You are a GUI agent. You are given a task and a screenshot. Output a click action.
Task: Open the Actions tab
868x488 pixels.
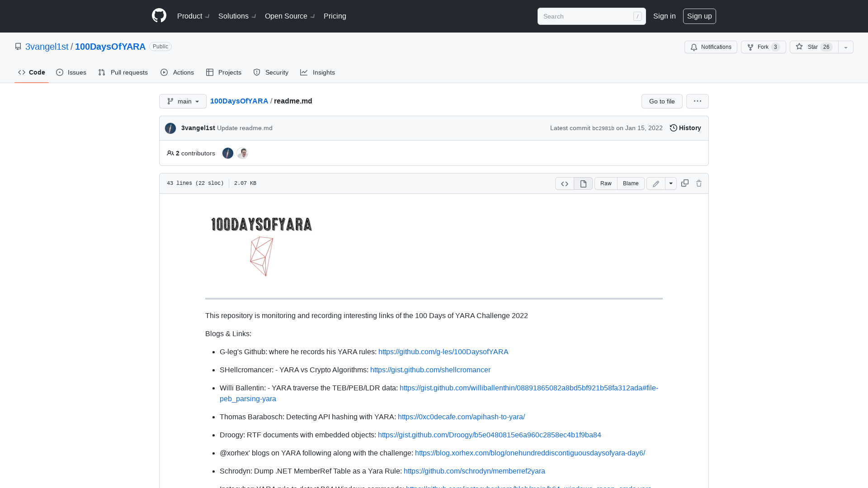(x=177, y=72)
